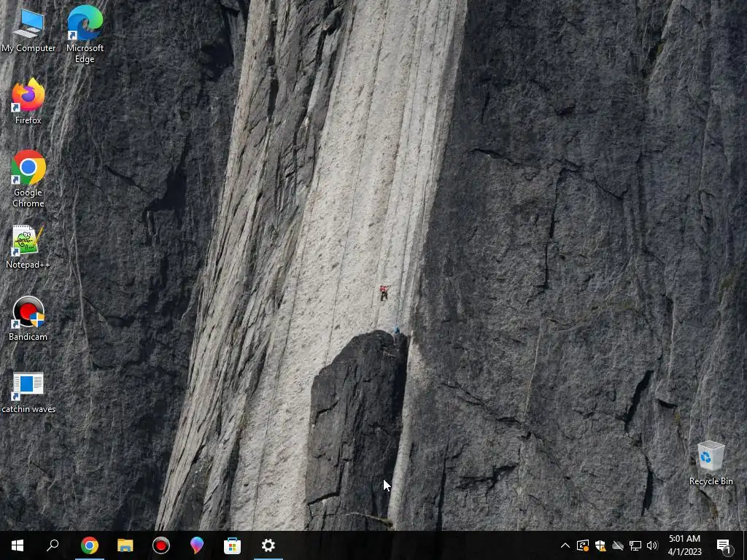
Task: Open the volume speaker control
Action: 652,545
